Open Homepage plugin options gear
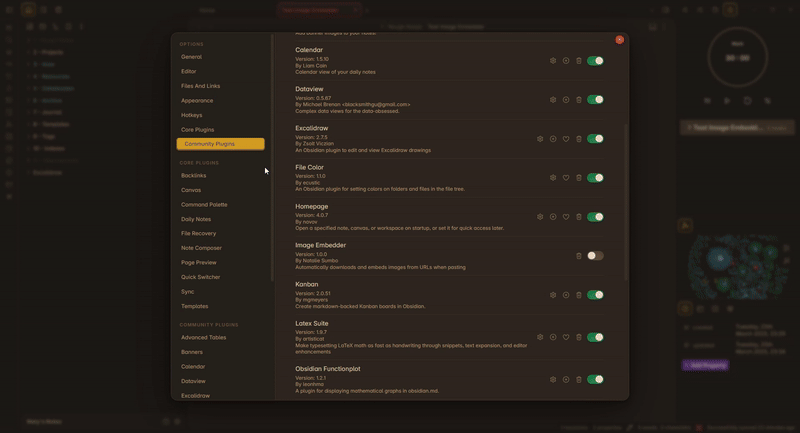The height and width of the screenshot is (433, 800). point(540,217)
